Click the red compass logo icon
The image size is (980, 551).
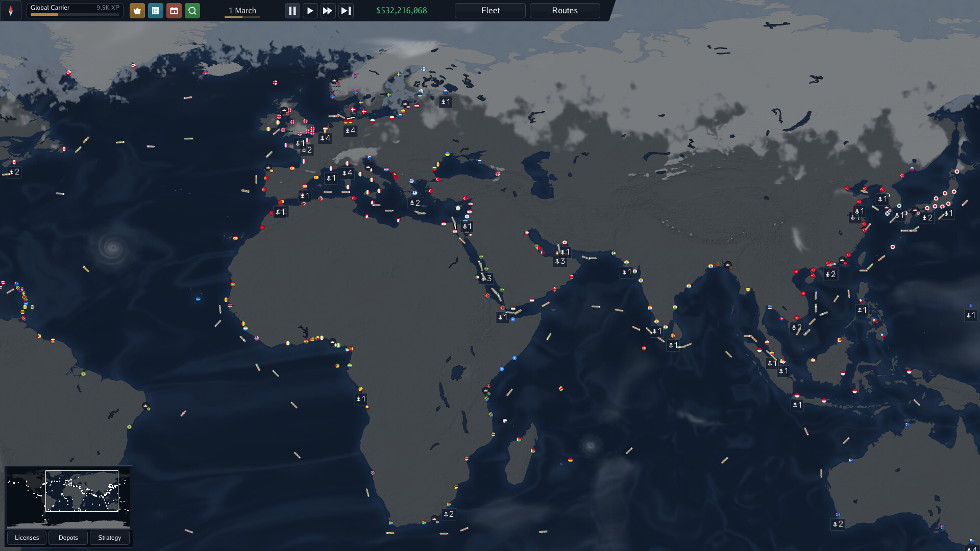11,11
